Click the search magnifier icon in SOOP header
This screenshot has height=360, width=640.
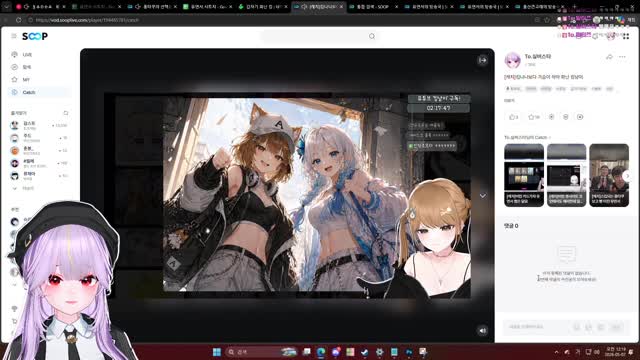372,36
